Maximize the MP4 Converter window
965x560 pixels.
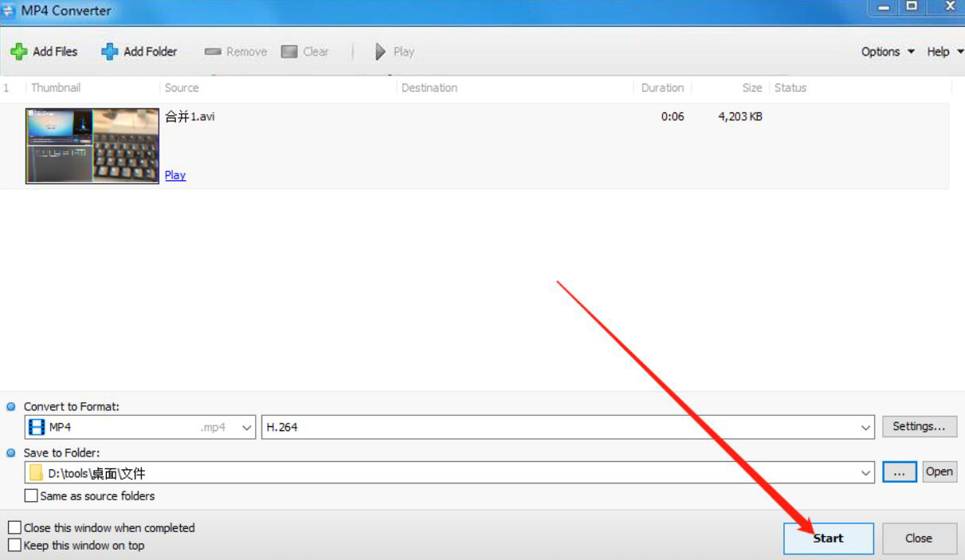pyautogui.click(x=912, y=7)
